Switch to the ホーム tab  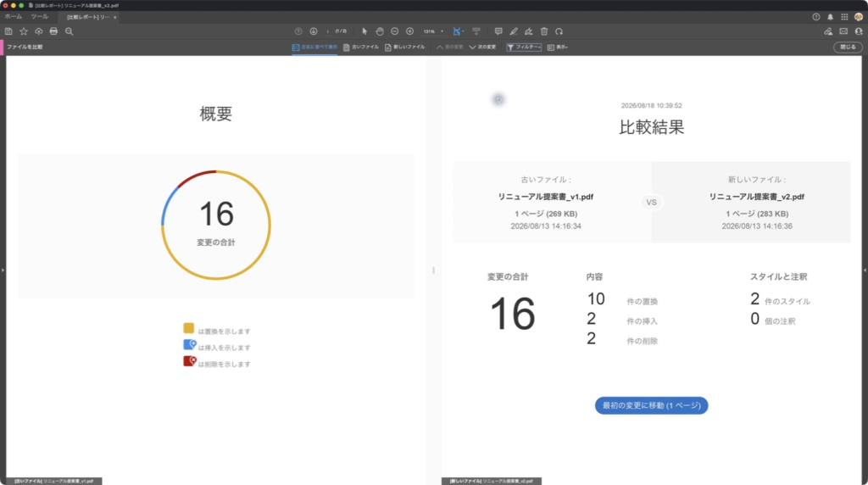tap(14, 17)
